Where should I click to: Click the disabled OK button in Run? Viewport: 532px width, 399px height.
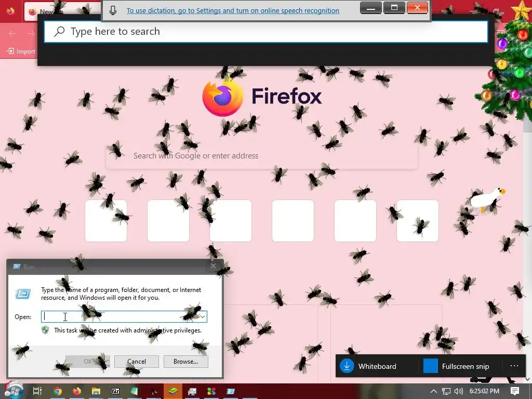[x=87, y=362]
